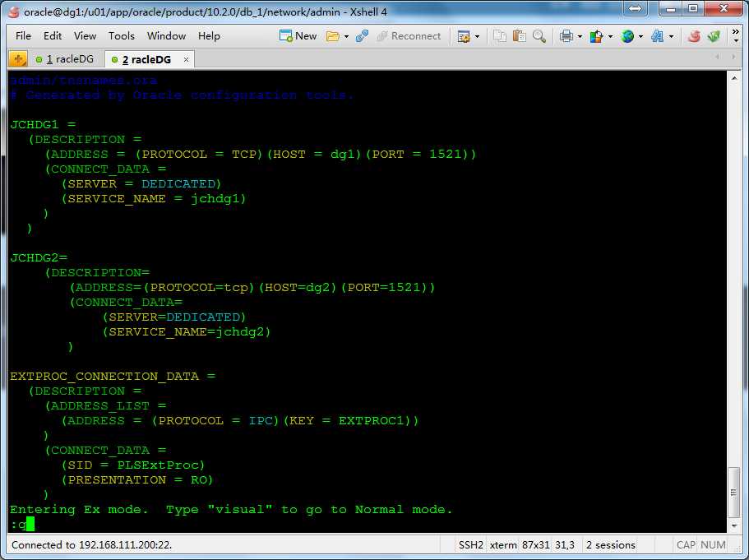Image resolution: width=749 pixels, height=560 pixels.
Task: Click tab scroll right arrow
Action: tap(733, 57)
